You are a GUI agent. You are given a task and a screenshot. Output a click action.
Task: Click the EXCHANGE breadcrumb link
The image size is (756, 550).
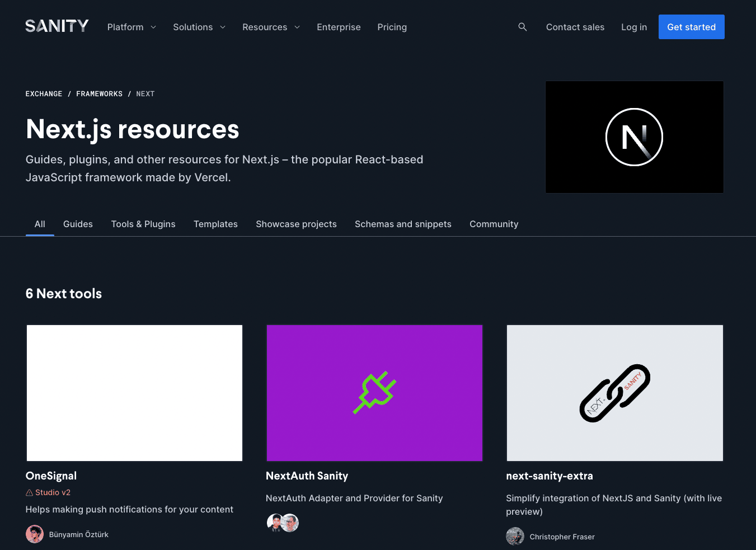44,93
